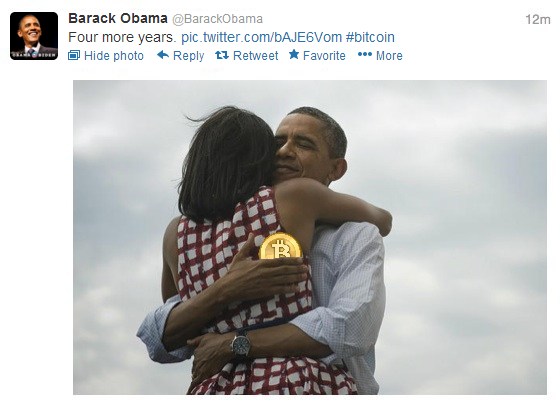Open the embedded hug photo
The width and height of the screenshot is (560, 405).
pos(310,237)
